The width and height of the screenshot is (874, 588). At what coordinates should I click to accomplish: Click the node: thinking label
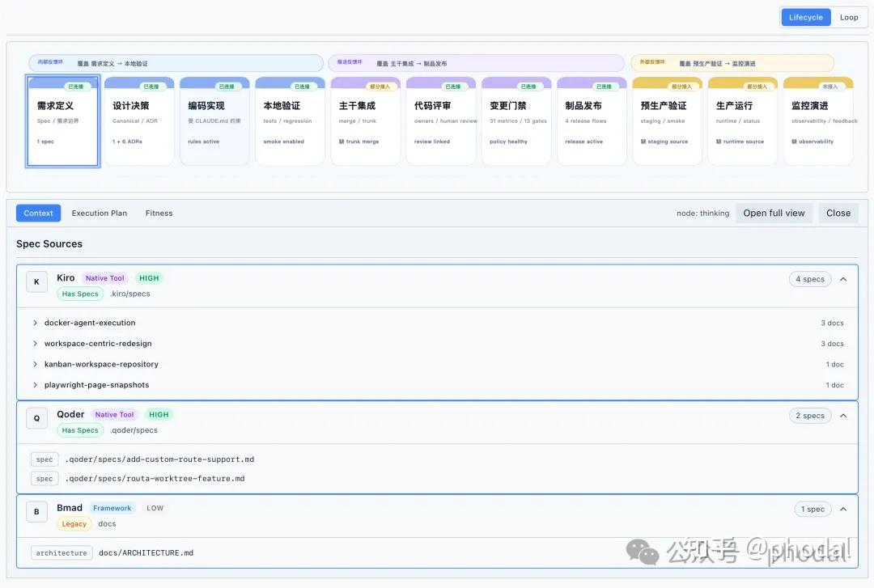pyautogui.click(x=703, y=213)
